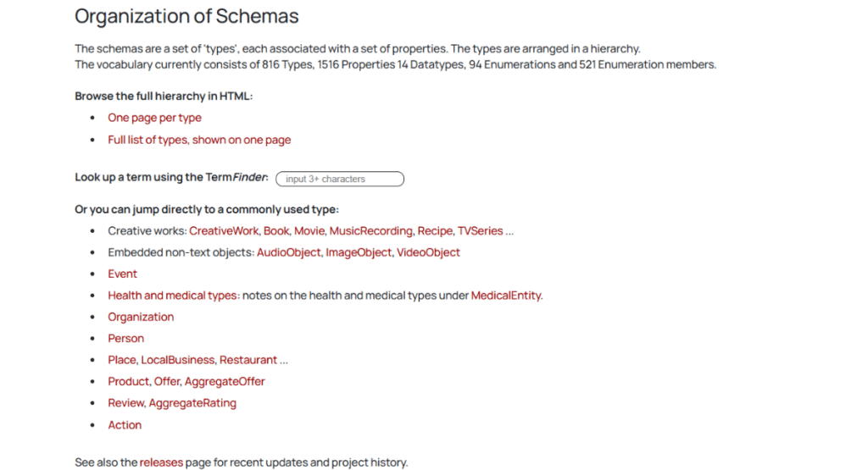Open the AggregateRating type link

[192, 403]
